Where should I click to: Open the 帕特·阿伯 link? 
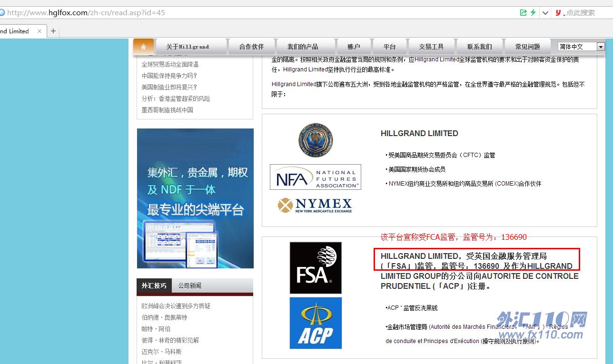point(156,329)
